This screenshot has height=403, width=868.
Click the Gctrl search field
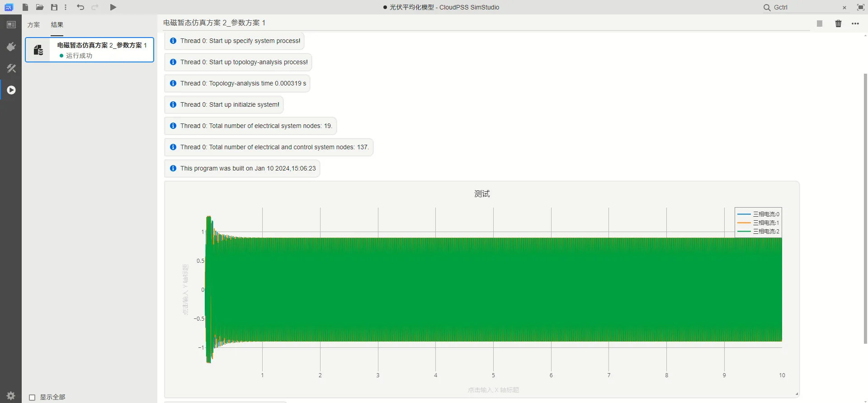tap(806, 7)
